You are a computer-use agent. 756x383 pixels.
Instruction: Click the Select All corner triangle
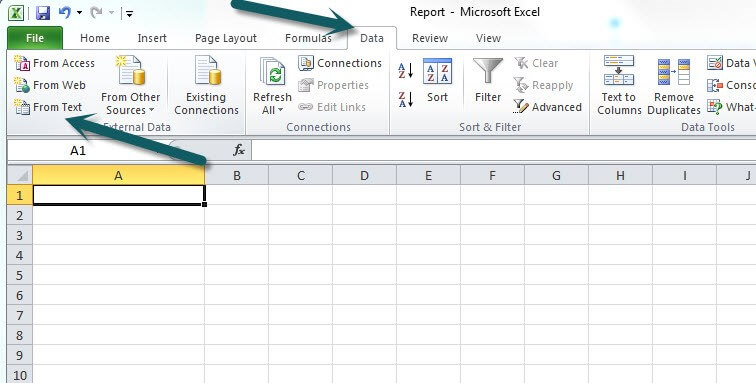20,175
